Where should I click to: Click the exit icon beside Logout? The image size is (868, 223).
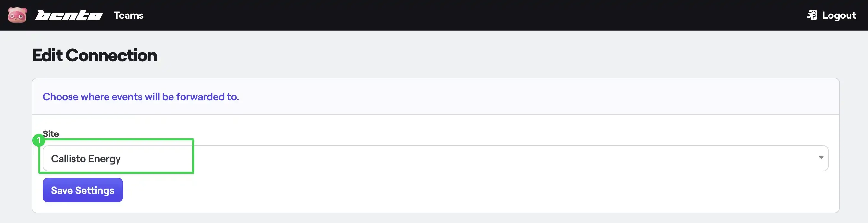pos(812,15)
